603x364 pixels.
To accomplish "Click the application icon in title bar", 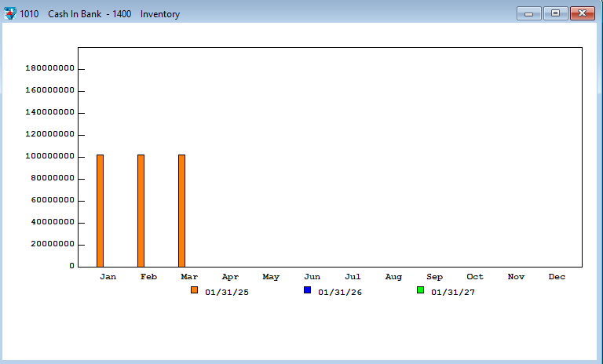I will [10, 13].
